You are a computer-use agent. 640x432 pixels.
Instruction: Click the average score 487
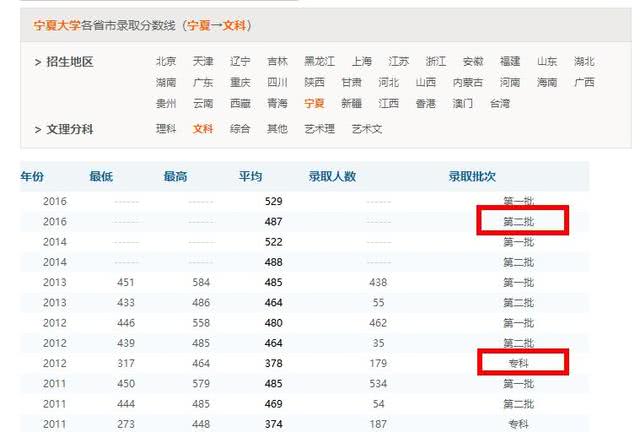[x=273, y=222]
